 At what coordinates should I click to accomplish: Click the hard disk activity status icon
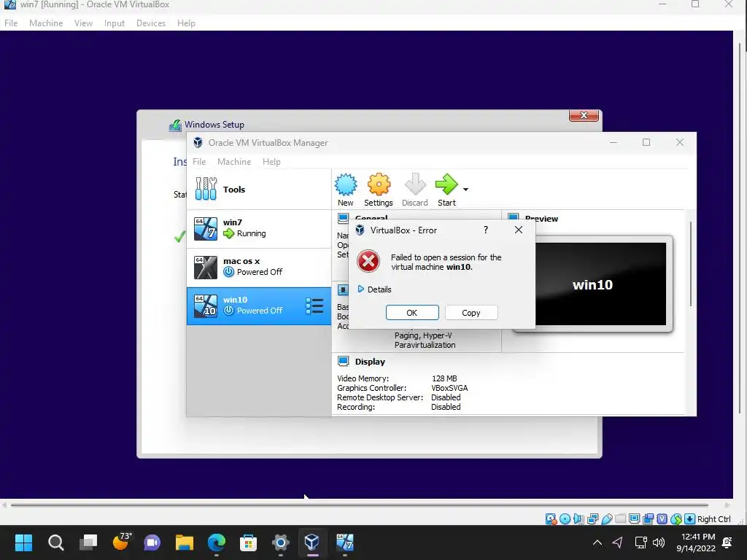pos(551,519)
